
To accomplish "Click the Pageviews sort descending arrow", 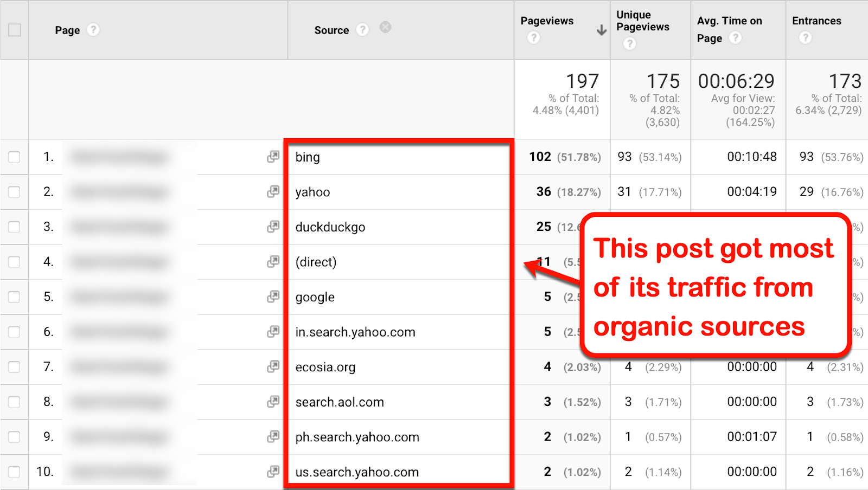I will [601, 30].
